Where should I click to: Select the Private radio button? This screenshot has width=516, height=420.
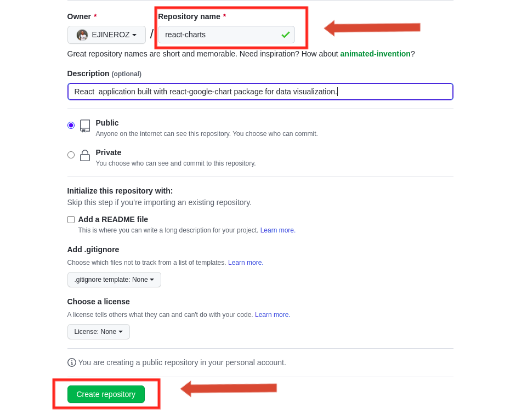(x=71, y=155)
